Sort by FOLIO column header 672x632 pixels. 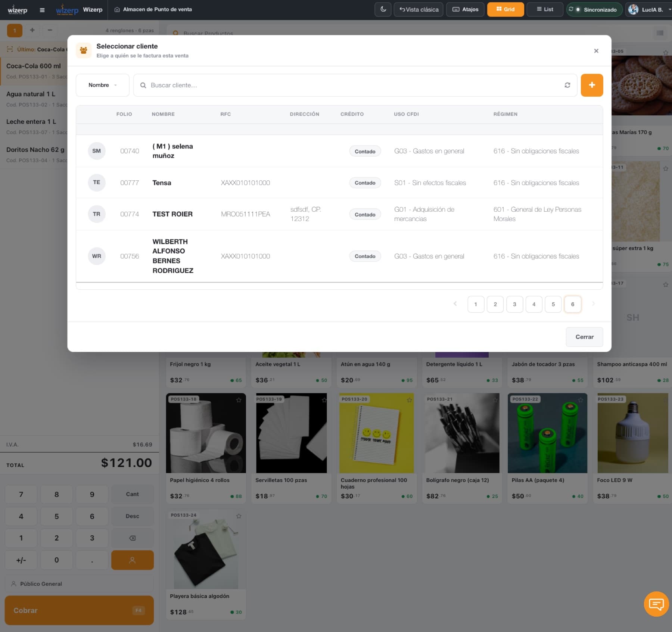(124, 114)
